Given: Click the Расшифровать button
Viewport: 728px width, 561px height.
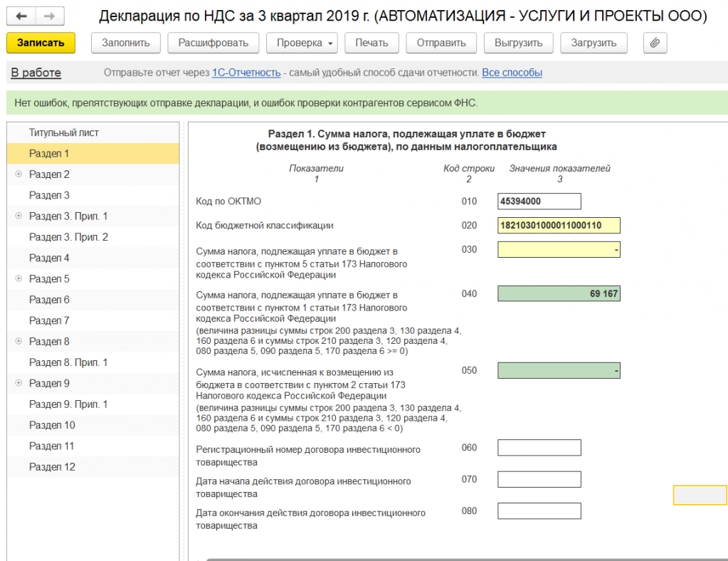Looking at the screenshot, I should [213, 43].
